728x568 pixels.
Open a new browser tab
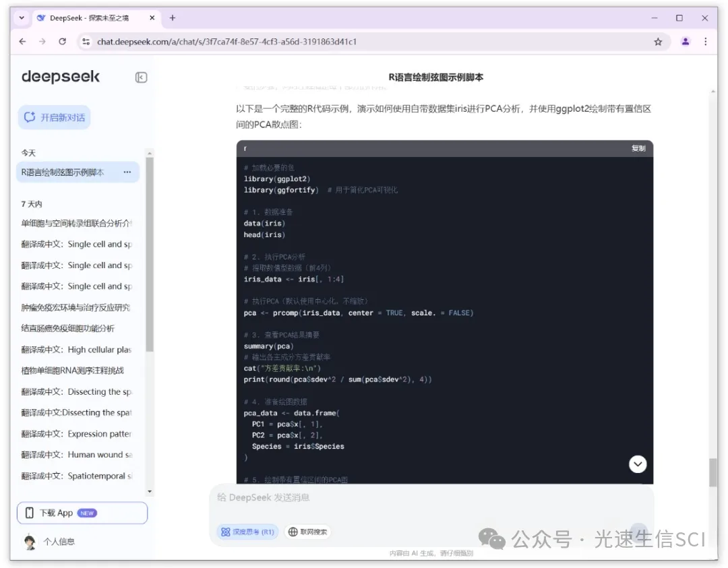click(173, 18)
